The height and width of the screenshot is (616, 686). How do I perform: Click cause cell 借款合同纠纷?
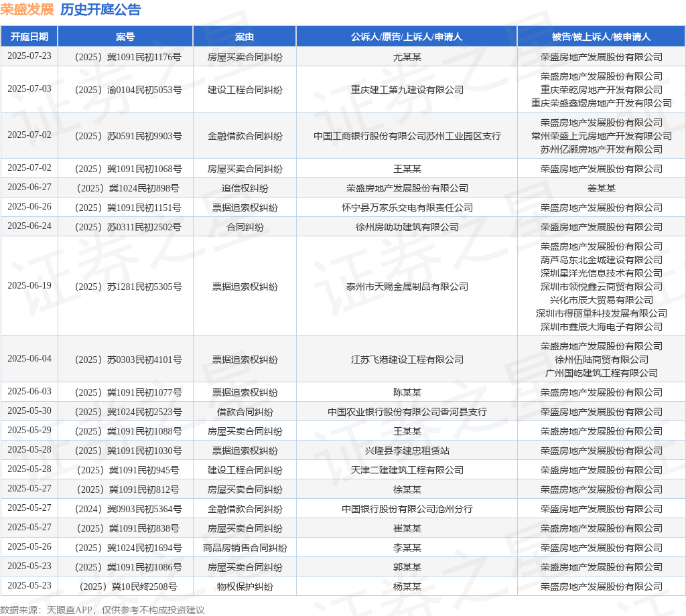click(x=245, y=412)
